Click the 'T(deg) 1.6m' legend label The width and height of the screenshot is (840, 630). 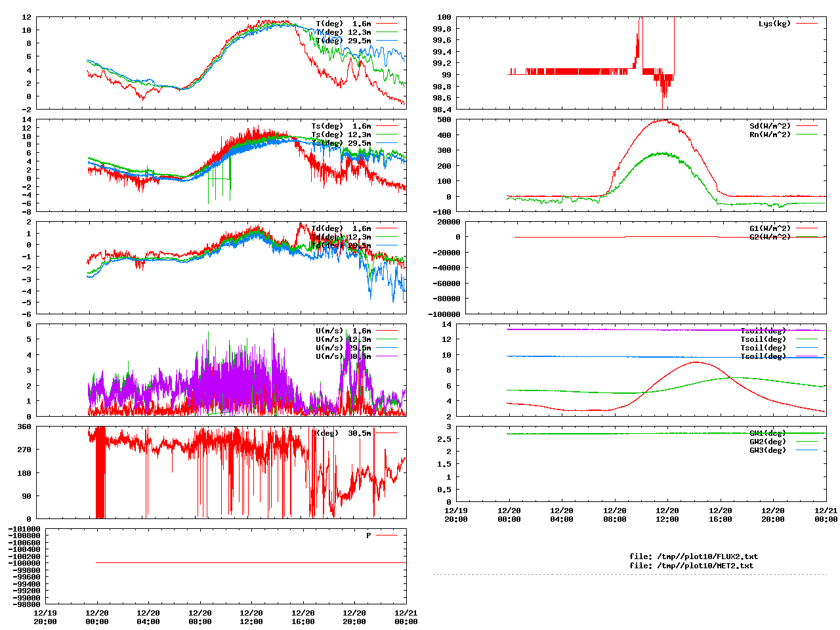(x=343, y=24)
